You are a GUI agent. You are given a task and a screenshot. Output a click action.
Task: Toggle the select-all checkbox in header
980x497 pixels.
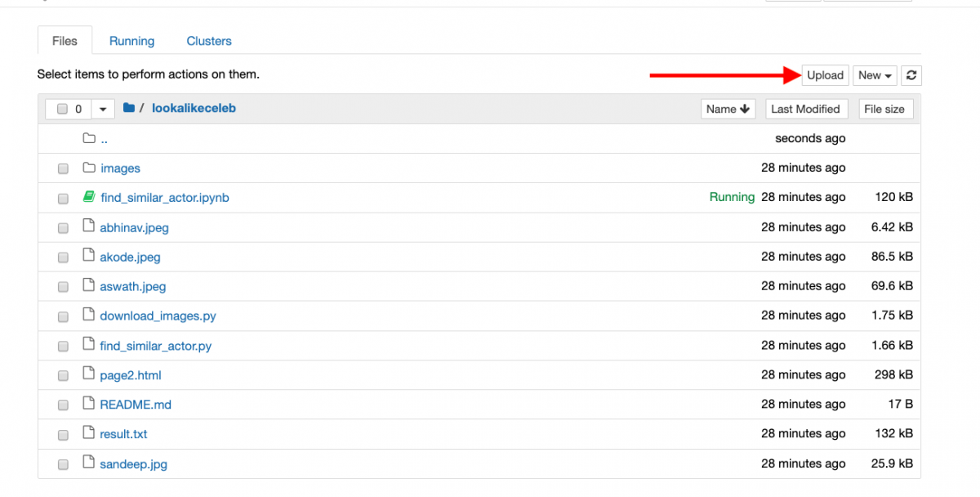(x=62, y=109)
